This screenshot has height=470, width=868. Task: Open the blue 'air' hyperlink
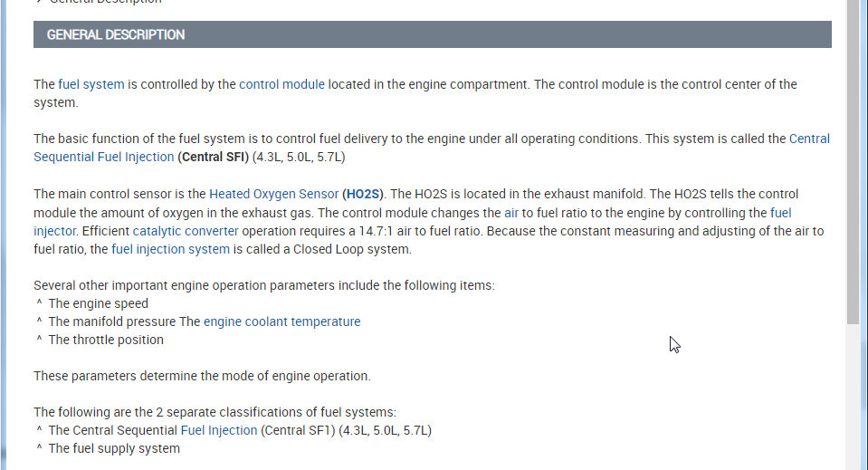[510, 213]
